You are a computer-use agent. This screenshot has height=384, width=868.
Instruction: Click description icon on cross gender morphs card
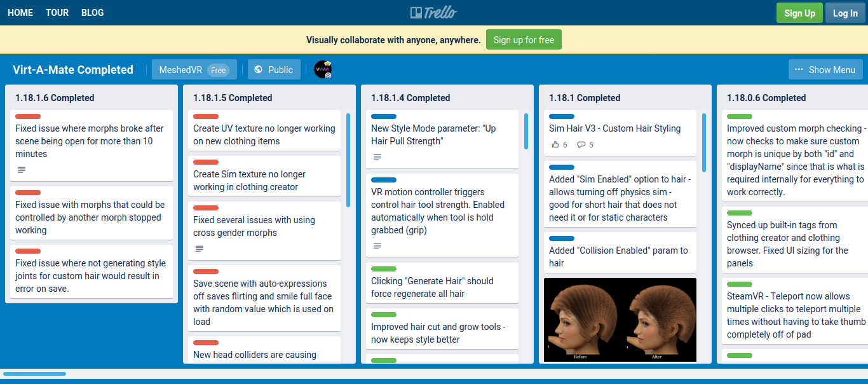click(x=200, y=249)
